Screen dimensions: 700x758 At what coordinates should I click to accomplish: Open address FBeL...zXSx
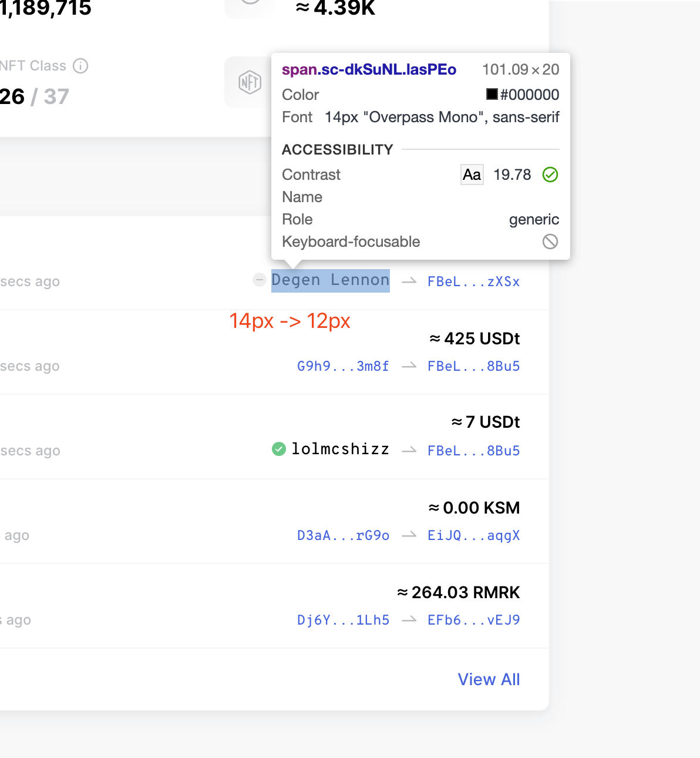474,281
